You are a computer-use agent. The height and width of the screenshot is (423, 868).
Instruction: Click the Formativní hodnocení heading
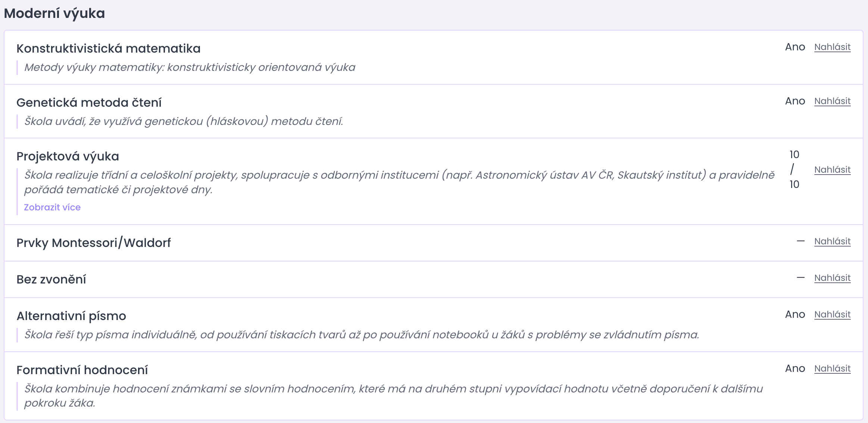pos(82,370)
